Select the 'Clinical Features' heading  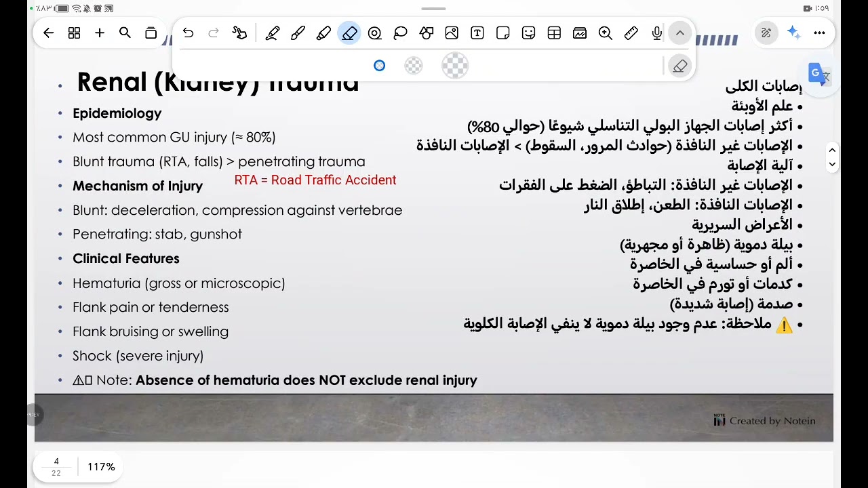[126, 259]
